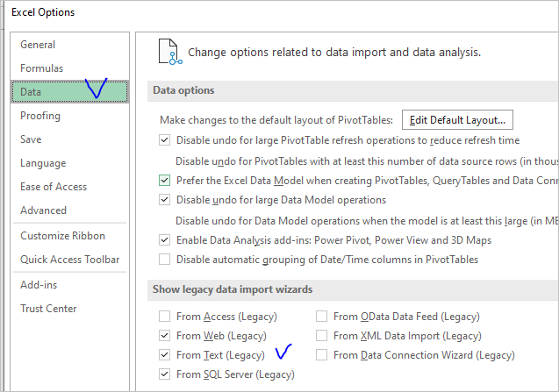This screenshot has width=559, height=392.
Task: Open the Customize Ribbon category
Action: [x=62, y=236]
